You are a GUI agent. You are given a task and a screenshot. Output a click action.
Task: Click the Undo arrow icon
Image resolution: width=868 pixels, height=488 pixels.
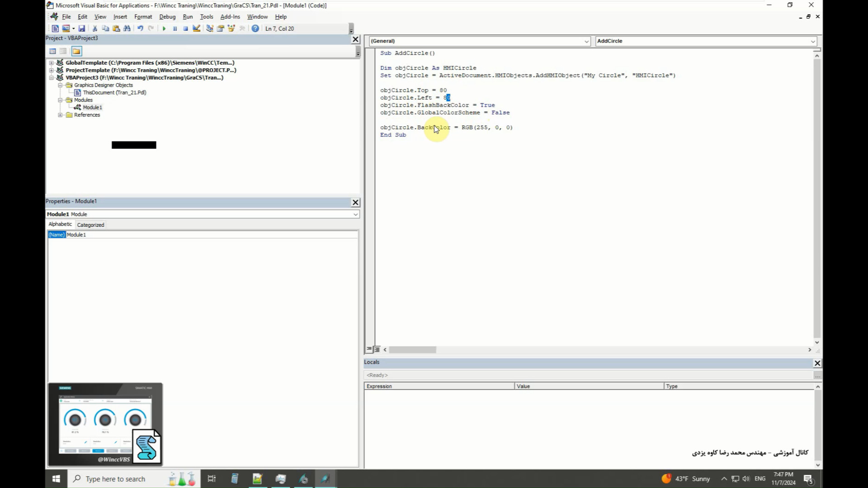140,28
